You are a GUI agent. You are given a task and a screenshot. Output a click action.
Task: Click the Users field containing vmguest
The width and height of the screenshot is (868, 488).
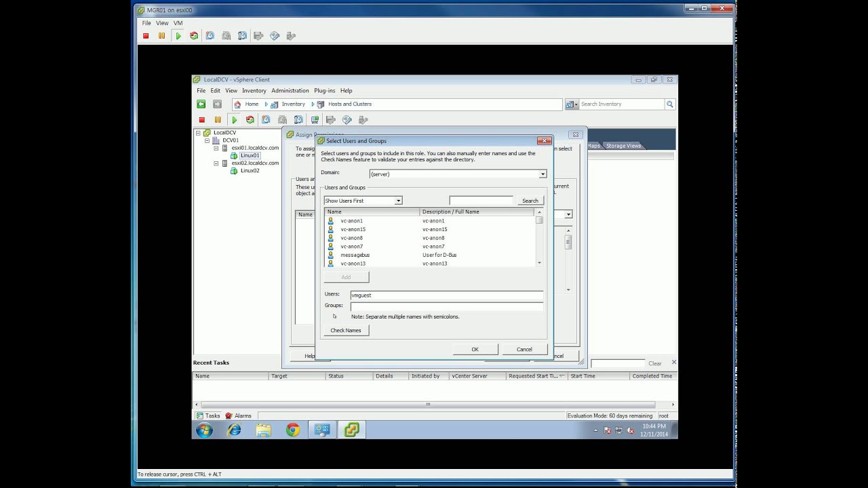[447, 296]
